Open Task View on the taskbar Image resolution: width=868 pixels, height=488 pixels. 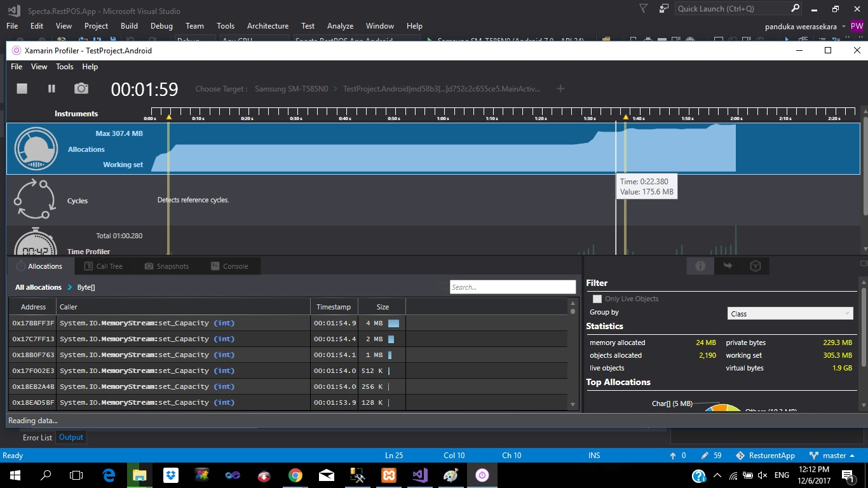click(x=76, y=475)
